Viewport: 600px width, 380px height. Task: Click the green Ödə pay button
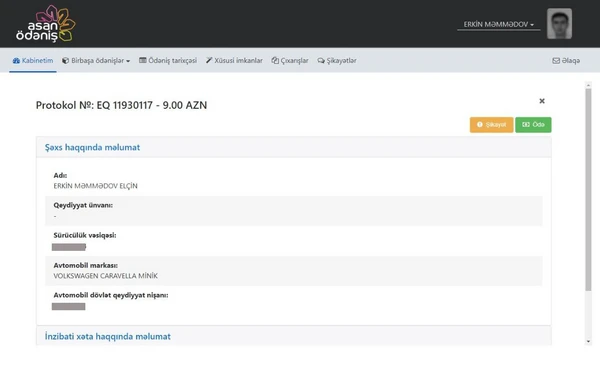coord(533,125)
